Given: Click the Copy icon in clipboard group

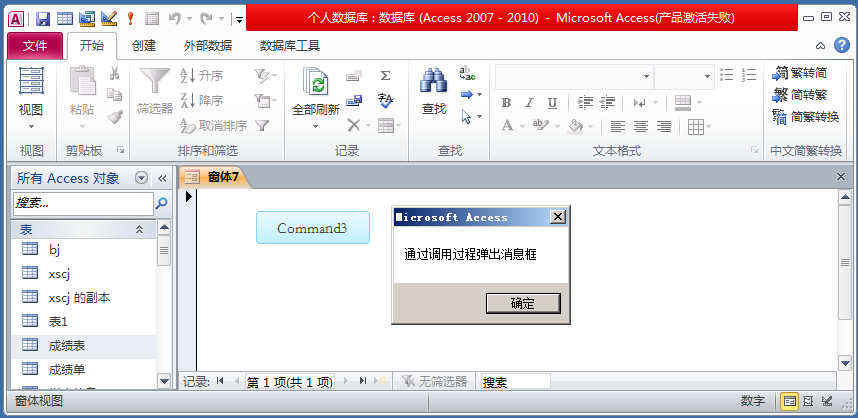Looking at the screenshot, I should [115, 94].
